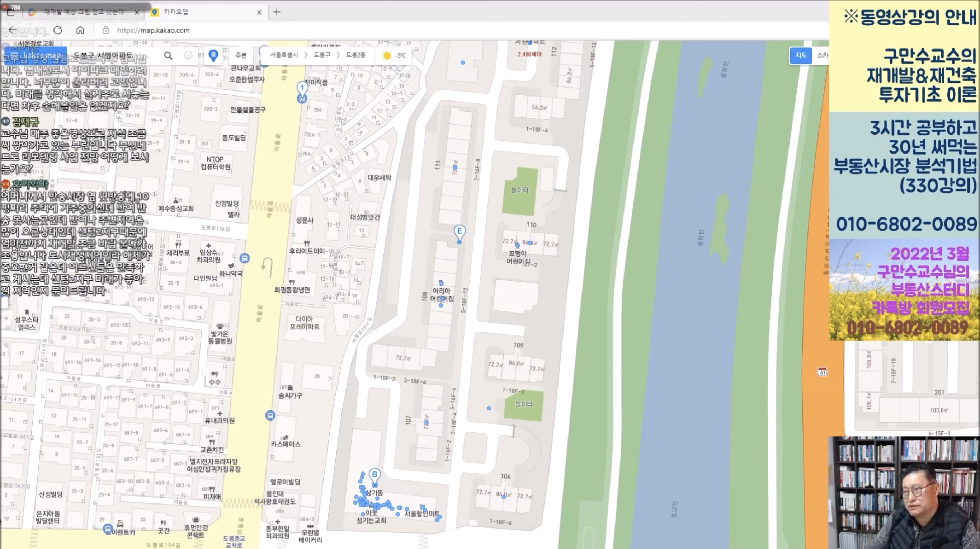Open the 주변 nearby search button
980x549 pixels.
point(241,56)
